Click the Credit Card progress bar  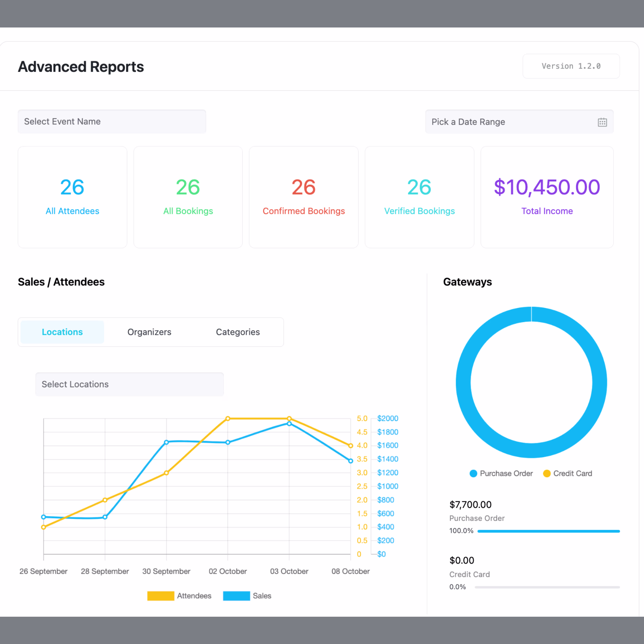pos(547,587)
